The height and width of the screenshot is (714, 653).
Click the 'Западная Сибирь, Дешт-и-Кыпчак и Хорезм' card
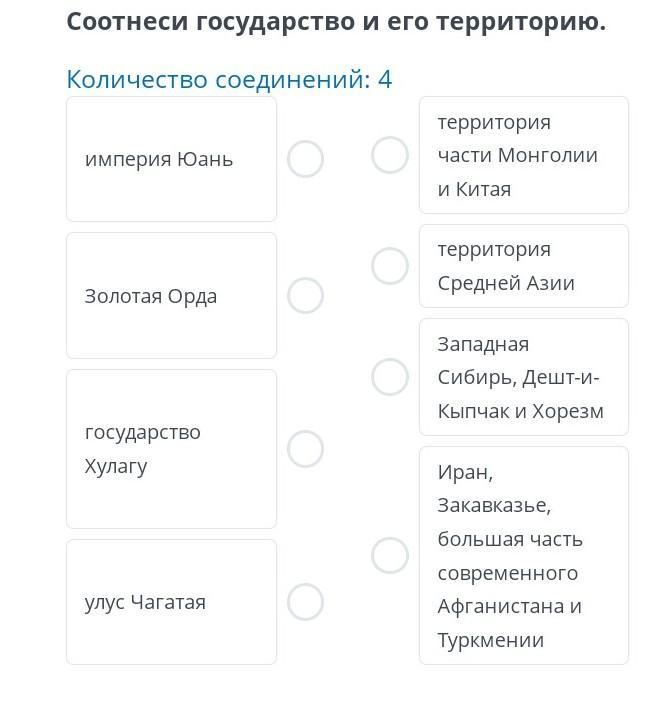(523, 377)
